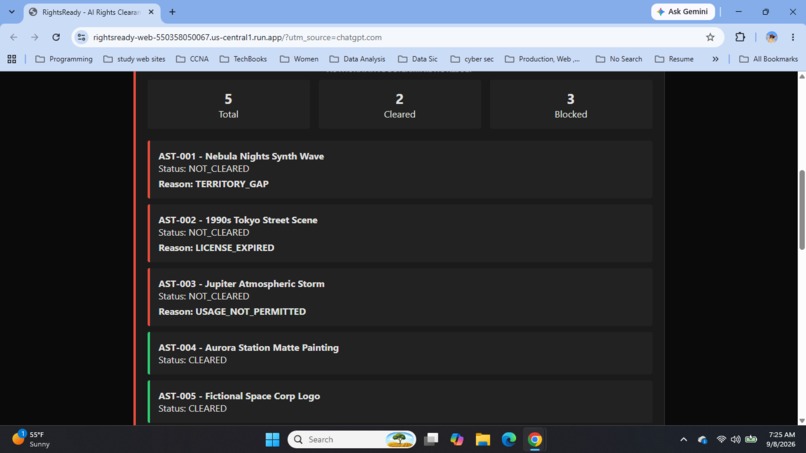Open the Resume bookmark folder

[x=674, y=59]
